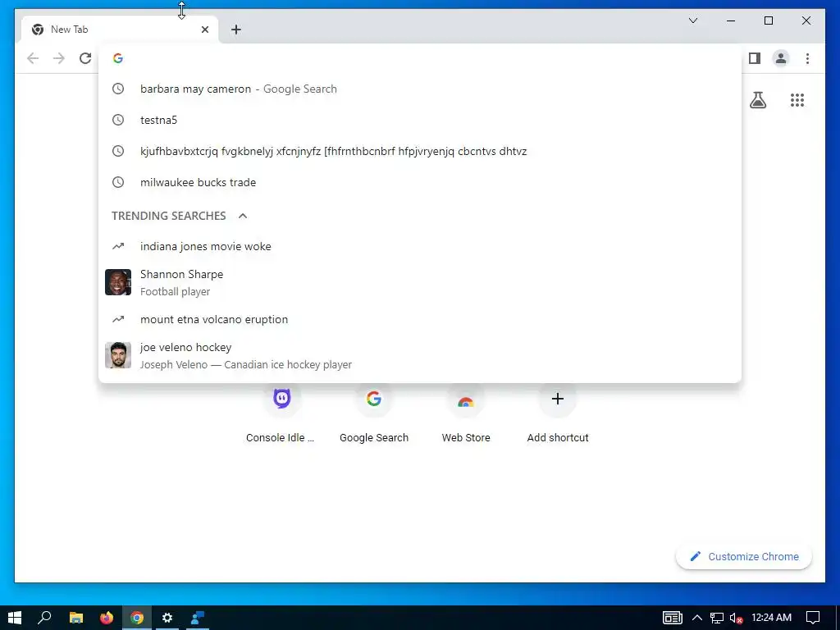Click the clock icon beside testna5
The height and width of the screenshot is (630, 840).
pyautogui.click(x=118, y=120)
